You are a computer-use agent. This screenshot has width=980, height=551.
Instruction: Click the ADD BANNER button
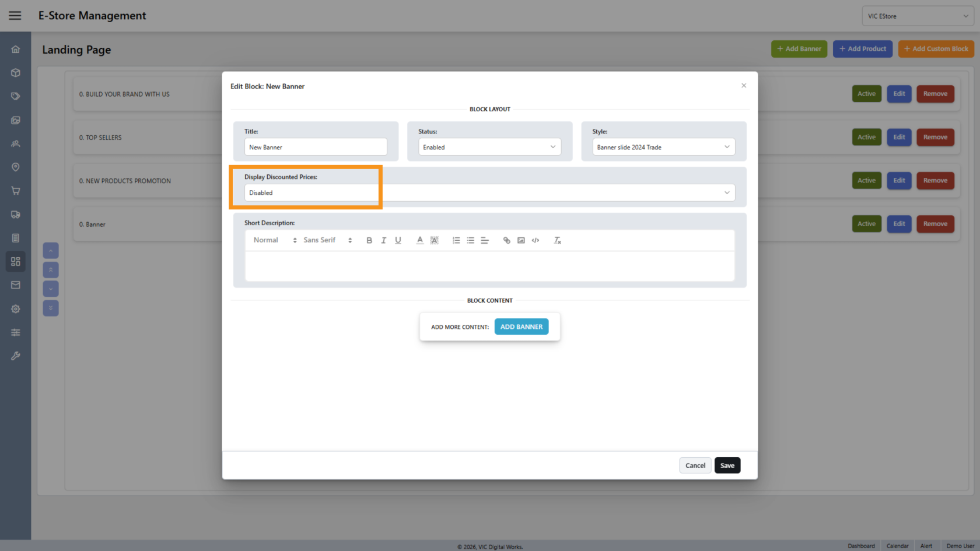521,327
